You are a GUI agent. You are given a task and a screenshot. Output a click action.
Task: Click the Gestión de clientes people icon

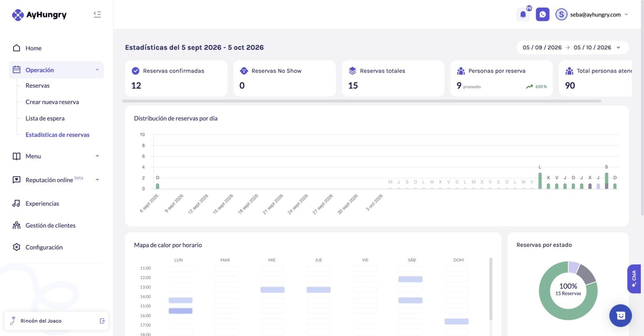pyautogui.click(x=16, y=225)
